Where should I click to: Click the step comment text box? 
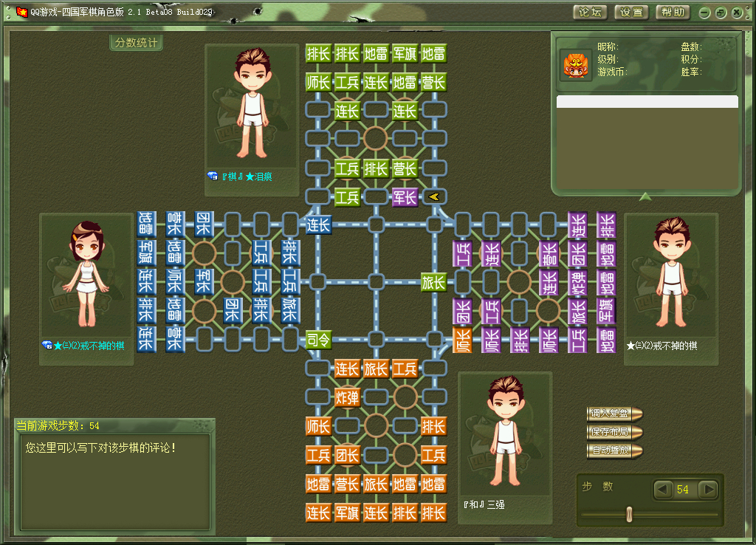coord(115,481)
